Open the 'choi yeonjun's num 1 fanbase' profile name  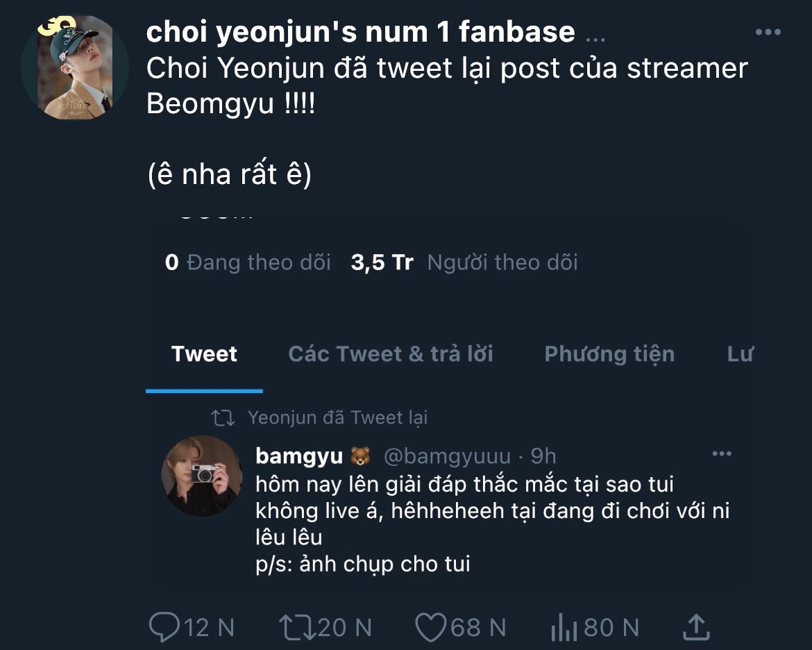click(361, 31)
